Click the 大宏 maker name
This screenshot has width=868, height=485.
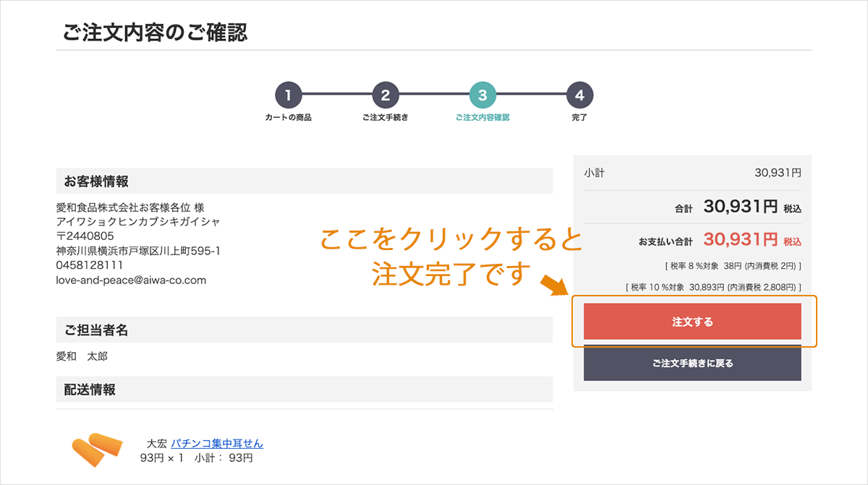click(157, 444)
